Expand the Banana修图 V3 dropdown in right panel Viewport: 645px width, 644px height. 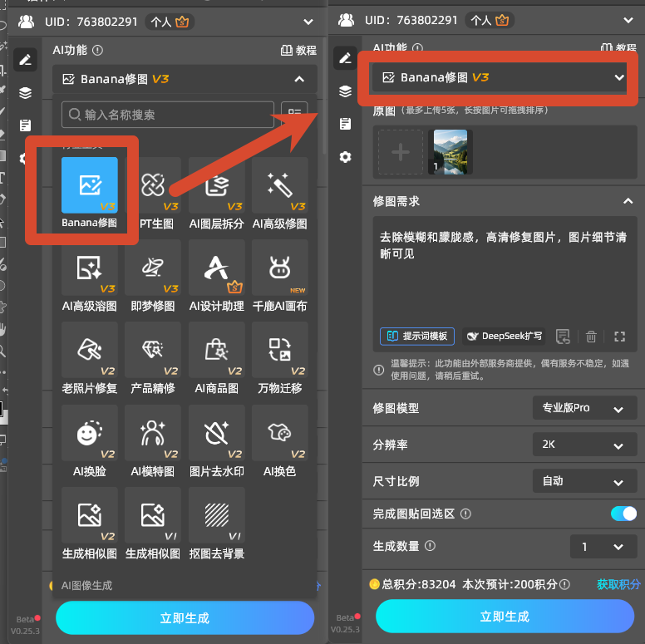click(619, 77)
